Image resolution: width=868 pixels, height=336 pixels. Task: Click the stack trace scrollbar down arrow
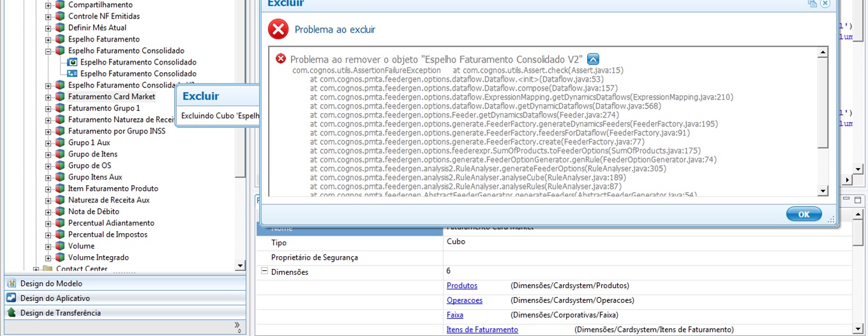tap(823, 191)
